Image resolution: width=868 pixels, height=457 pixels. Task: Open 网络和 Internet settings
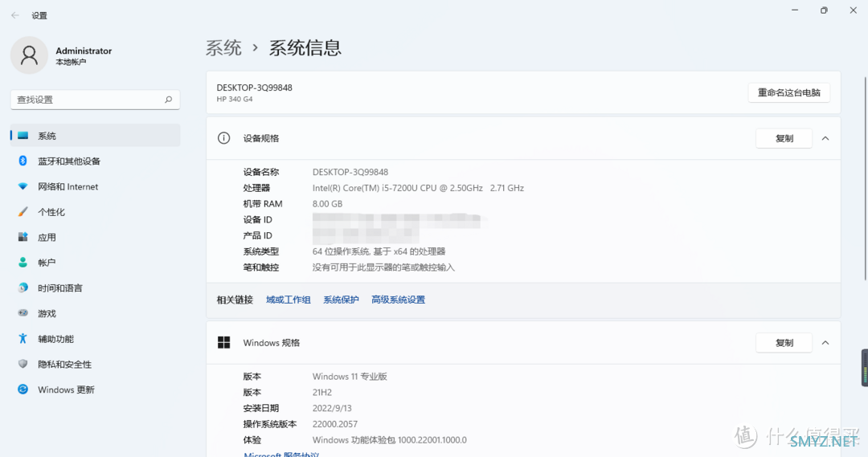tap(95, 186)
